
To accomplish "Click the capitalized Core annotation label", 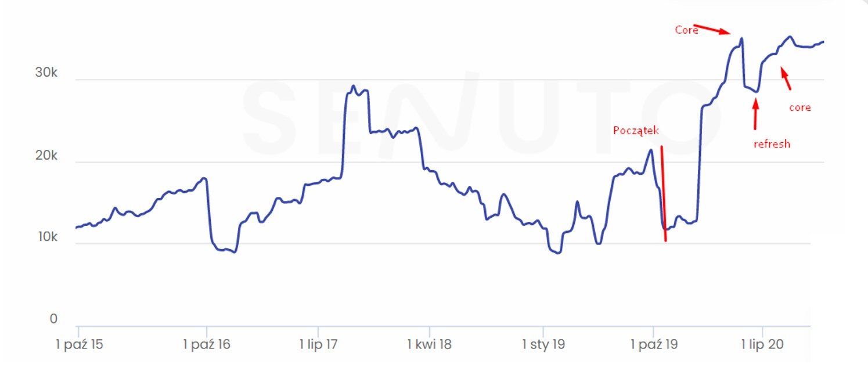I will coord(686,30).
